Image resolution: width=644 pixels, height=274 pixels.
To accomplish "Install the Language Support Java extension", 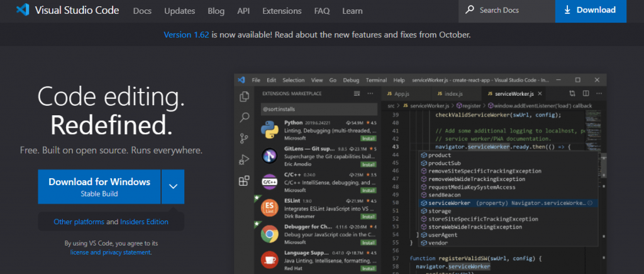I will coord(369,268).
